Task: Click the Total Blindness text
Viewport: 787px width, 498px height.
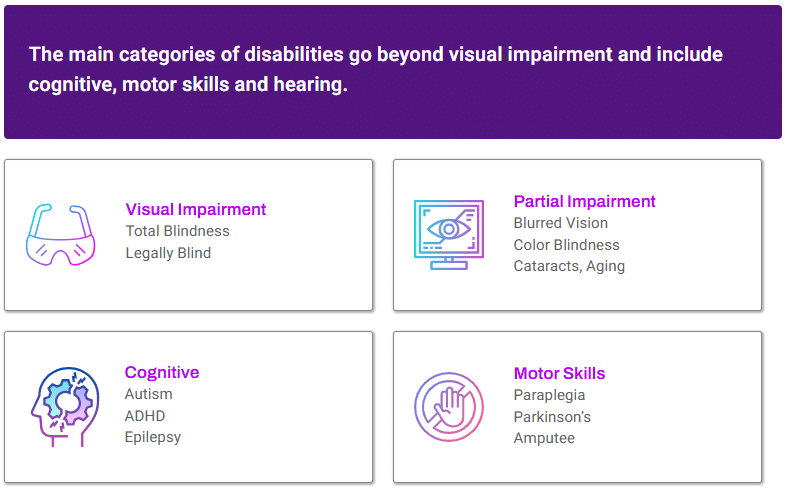Action: (177, 231)
